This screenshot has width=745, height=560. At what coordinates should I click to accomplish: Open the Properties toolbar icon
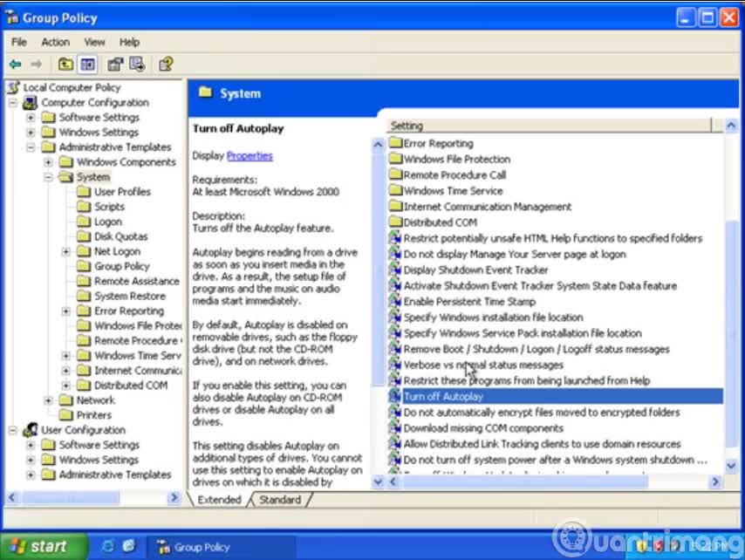tap(115, 65)
